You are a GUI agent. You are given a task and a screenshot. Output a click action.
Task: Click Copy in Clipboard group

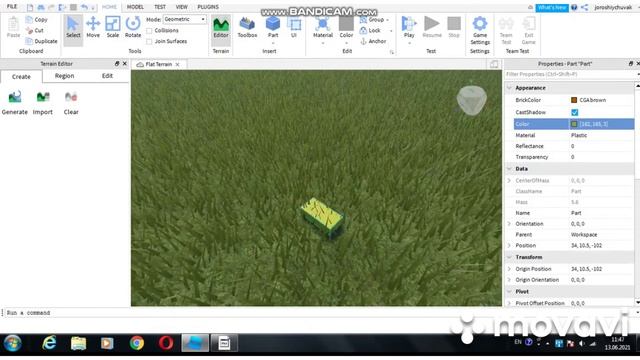pyautogui.click(x=37, y=20)
